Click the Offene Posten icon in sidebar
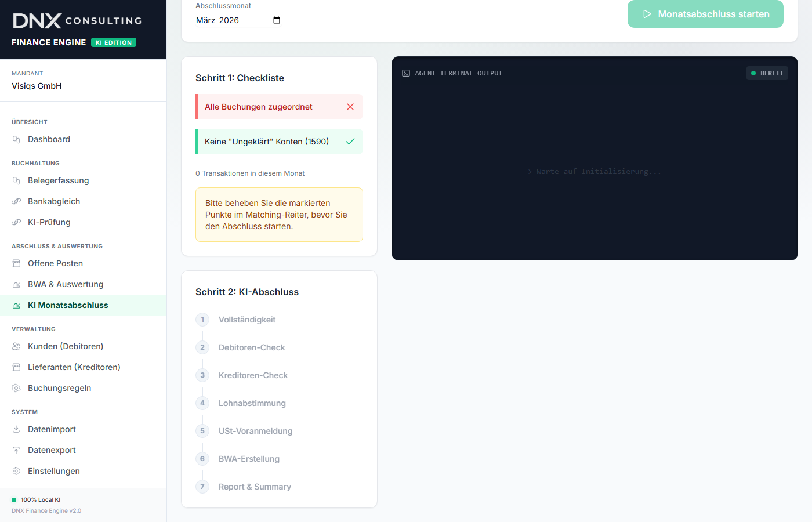Viewport: 812px width, 522px height. [16, 264]
